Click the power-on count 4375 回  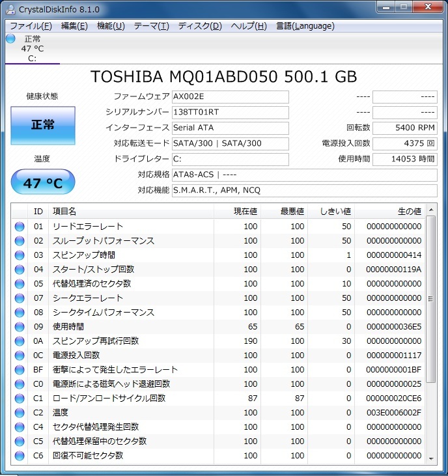[x=405, y=144]
